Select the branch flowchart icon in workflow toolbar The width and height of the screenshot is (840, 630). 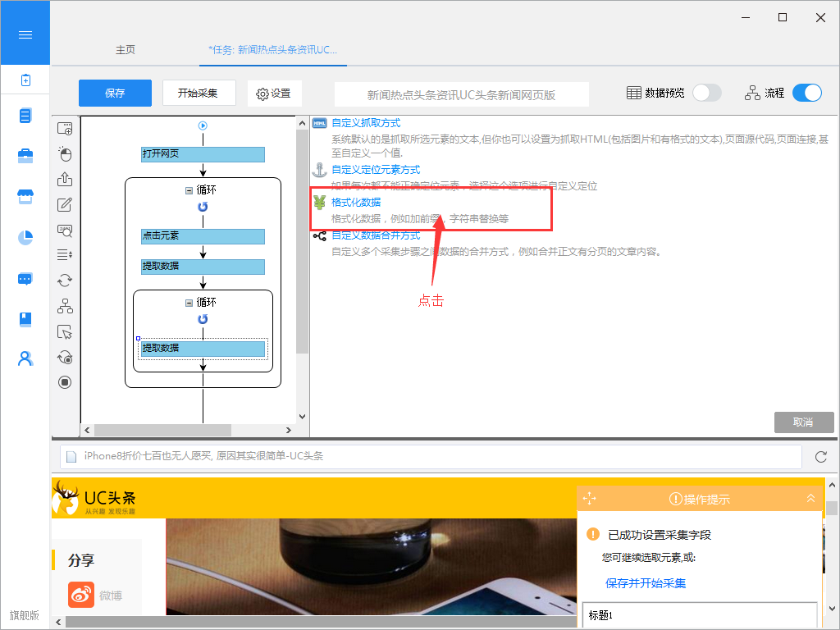[65, 306]
